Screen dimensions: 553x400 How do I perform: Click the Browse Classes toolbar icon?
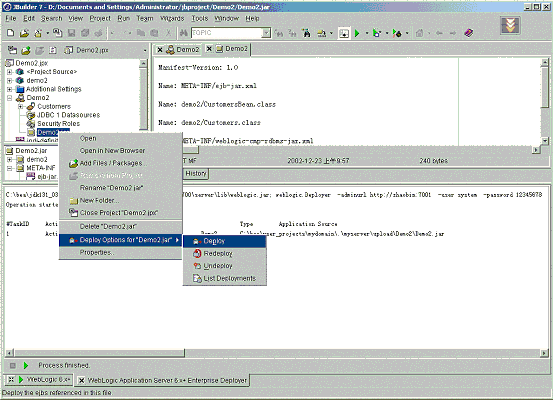[306, 33]
